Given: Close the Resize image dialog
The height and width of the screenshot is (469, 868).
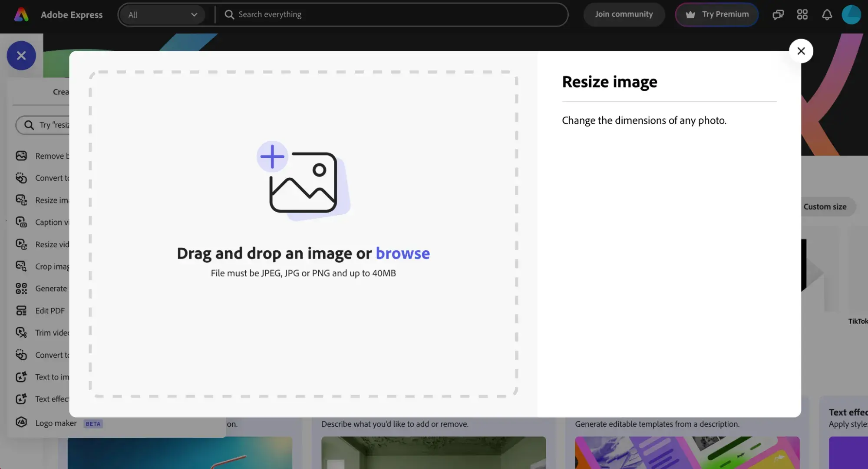Looking at the screenshot, I should (801, 51).
